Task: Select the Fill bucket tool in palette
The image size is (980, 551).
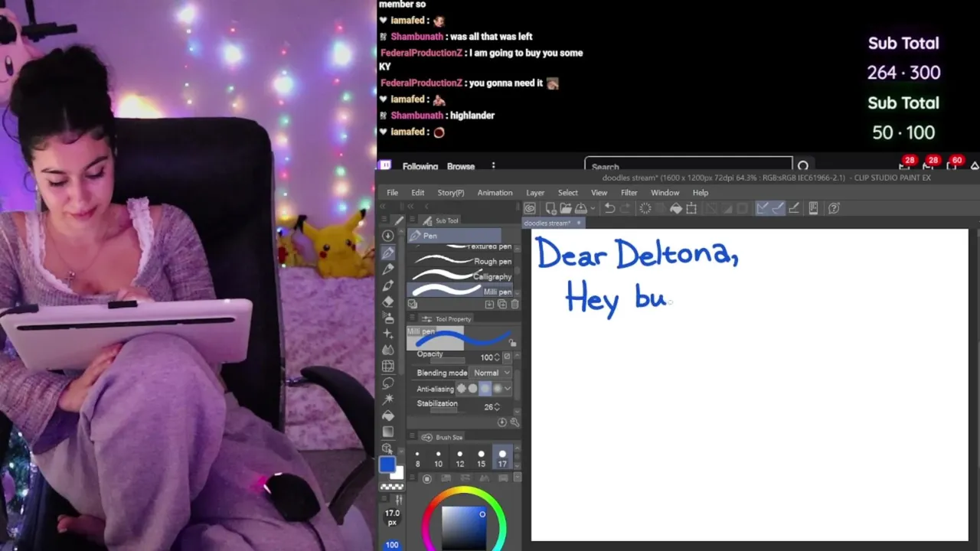Action: [388, 416]
